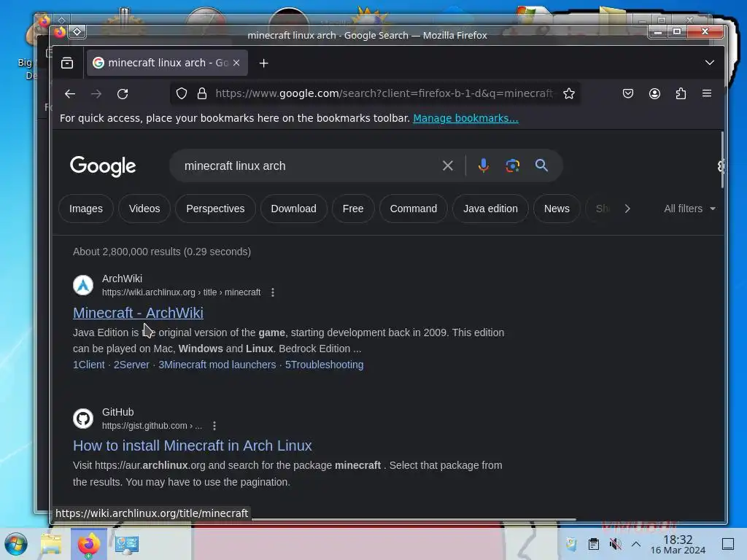Select the Free filter chip

353,209
